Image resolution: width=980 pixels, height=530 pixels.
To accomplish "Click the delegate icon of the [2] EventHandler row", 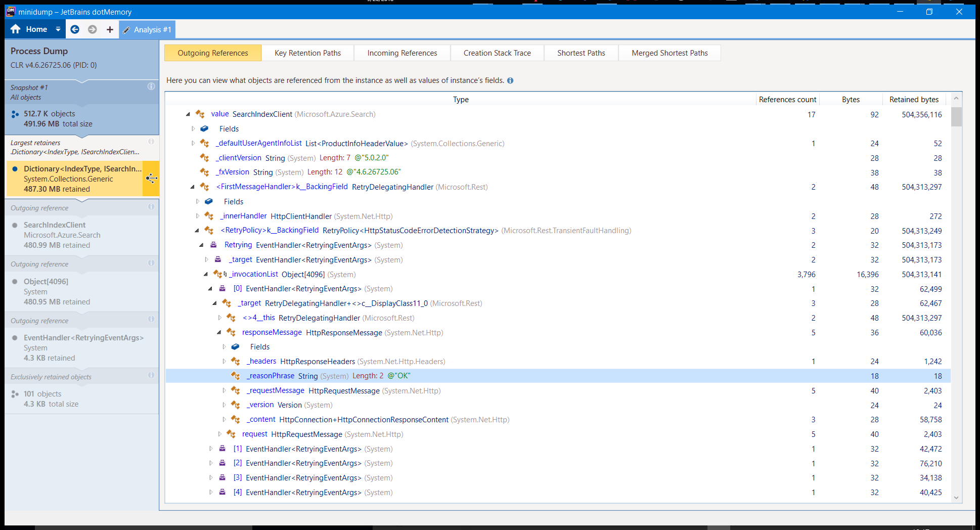I will pyautogui.click(x=222, y=463).
